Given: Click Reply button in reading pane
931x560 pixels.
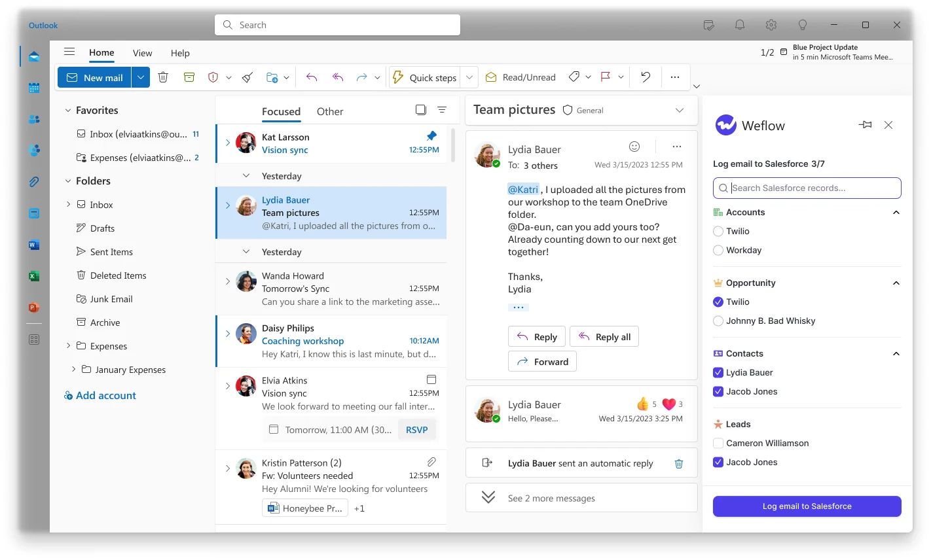Looking at the screenshot, I should coord(537,336).
